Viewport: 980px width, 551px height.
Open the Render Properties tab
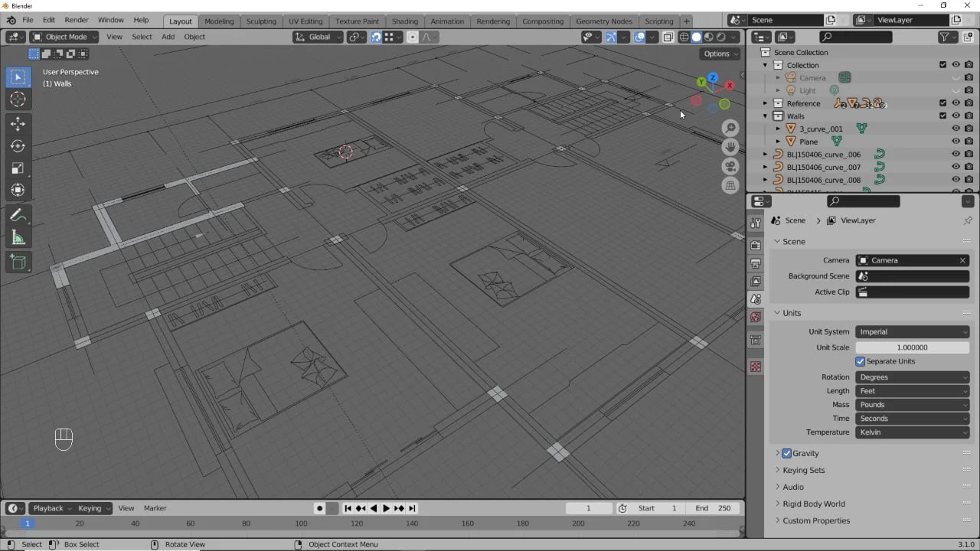[756, 244]
